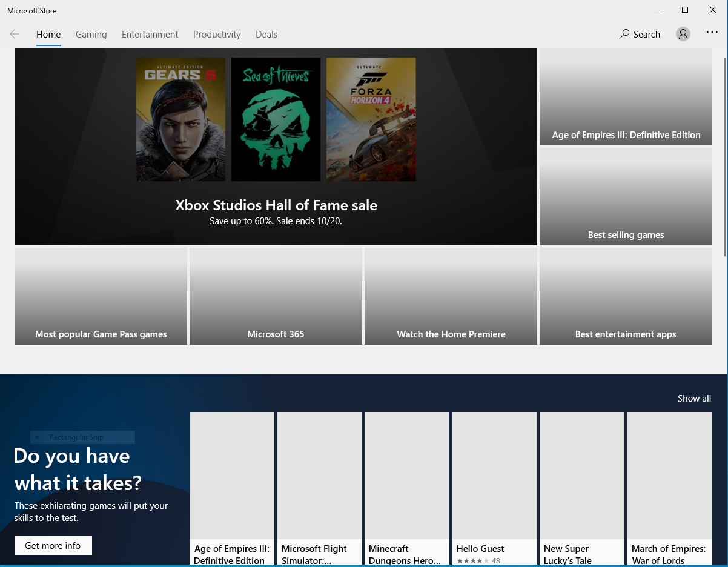Click the 'Do you have what it takes?' heading
Image resolution: width=728 pixels, height=567 pixels.
(78, 469)
